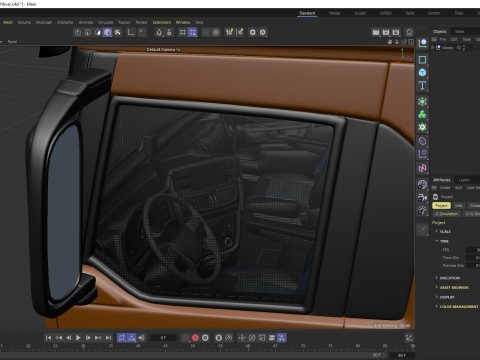Image resolution: width=480 pixels, height=360 pixels.
Task: Play the animation forward
Action: click(x=78, y=338)
